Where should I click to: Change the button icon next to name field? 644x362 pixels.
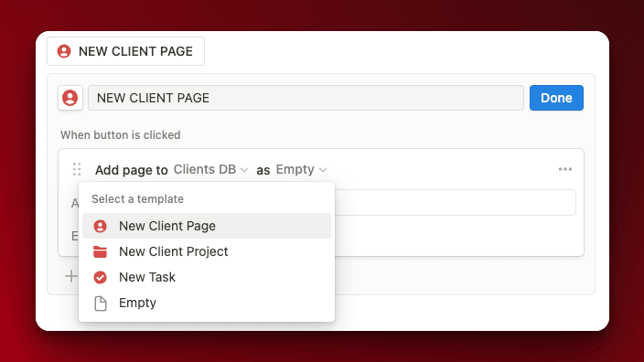click(x=70, y=98)
